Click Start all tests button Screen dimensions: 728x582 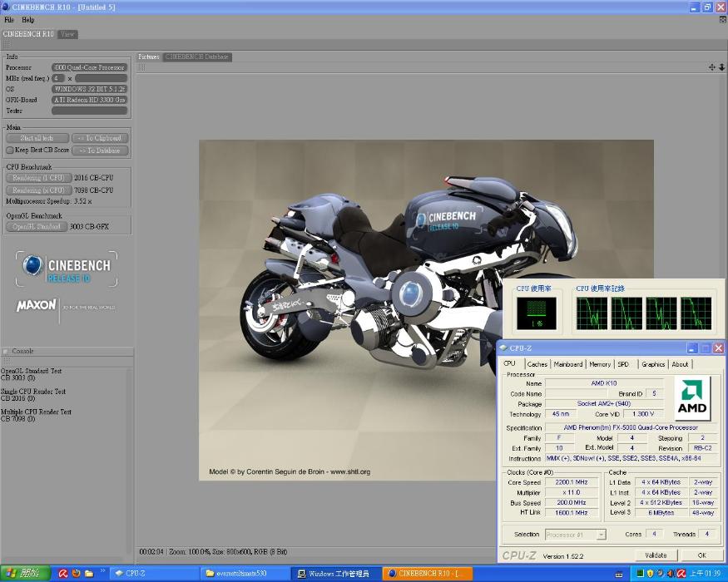[x=37, y=138]
